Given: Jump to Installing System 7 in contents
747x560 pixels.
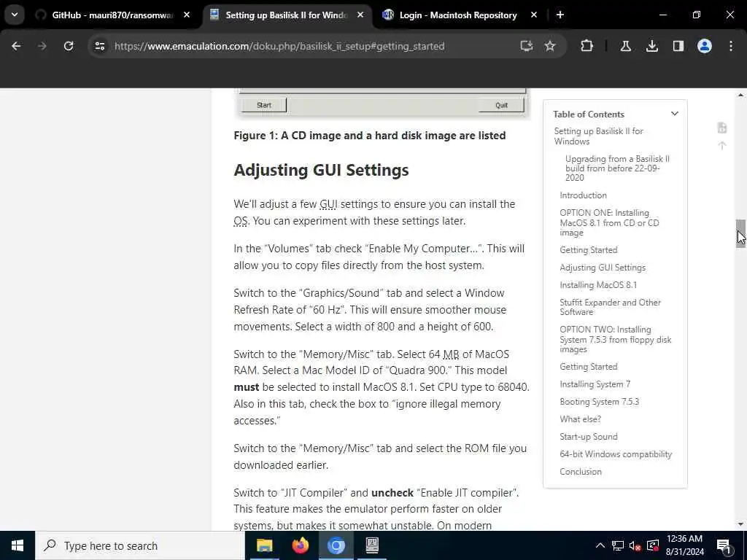Looking at the screenshot, I should pyautogui.click(x=595, y=384).
